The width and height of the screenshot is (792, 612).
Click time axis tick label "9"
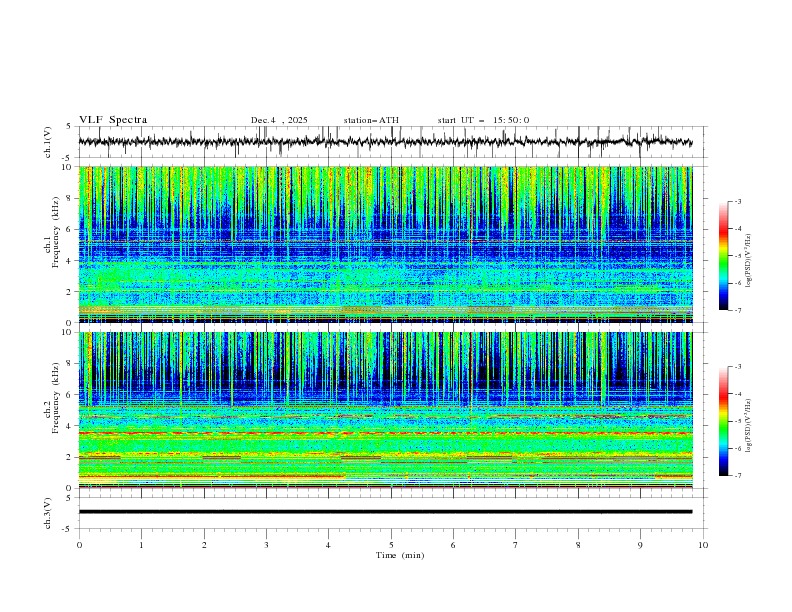click(640, 545)
